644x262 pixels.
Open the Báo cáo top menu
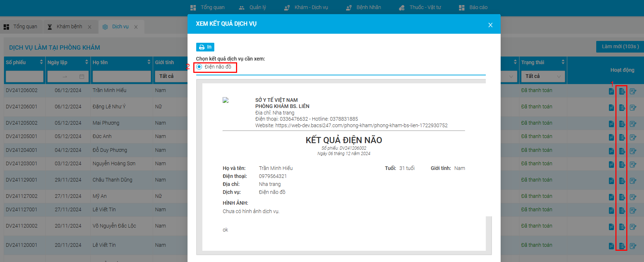473,7
